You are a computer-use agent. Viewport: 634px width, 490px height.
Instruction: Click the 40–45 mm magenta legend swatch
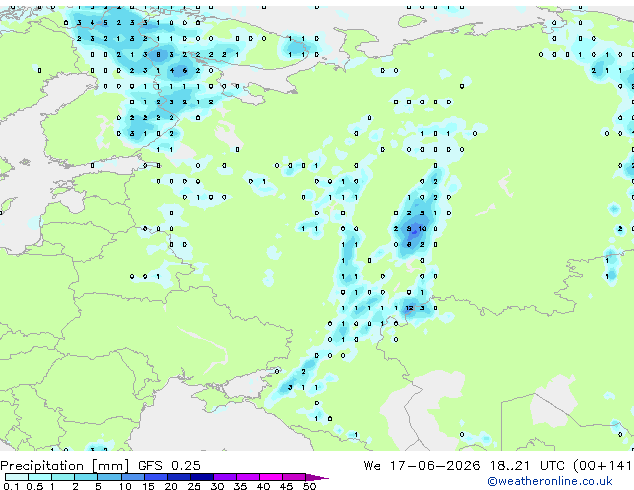271,477
